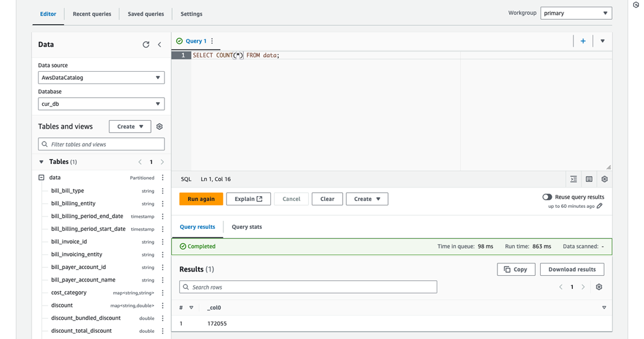Open the Query stats tab
Screen dimensions: 644x339
247,227
